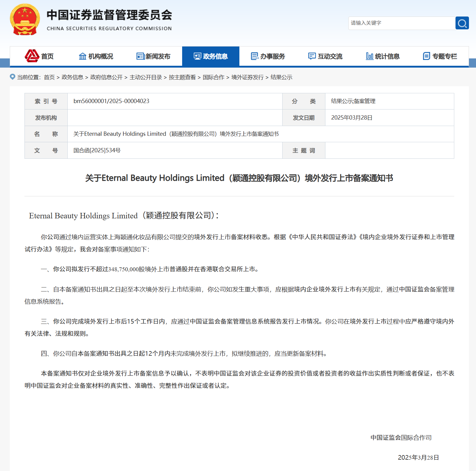Click the building icon next to 机构概况

click(x=83, y=56)
